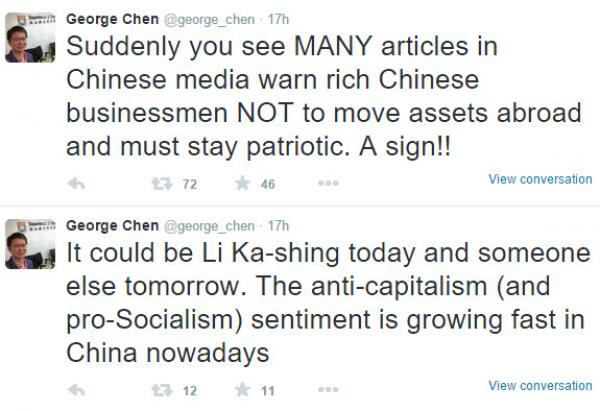This screenshot has width=600, height=411.
Task: Open George Chen profile from second tweet
Action: pyautogui.click(x=112, y=226)
